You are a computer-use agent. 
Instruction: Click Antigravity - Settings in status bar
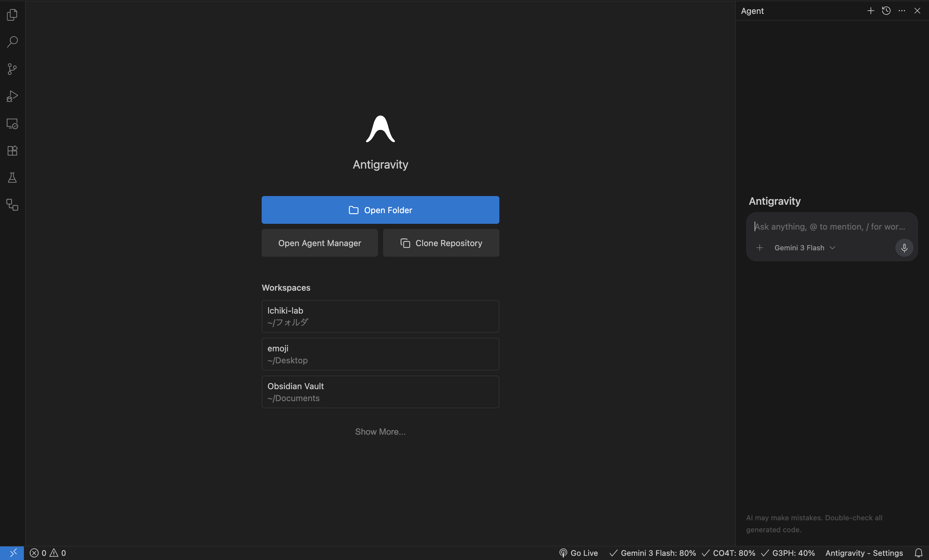point(864,553)
